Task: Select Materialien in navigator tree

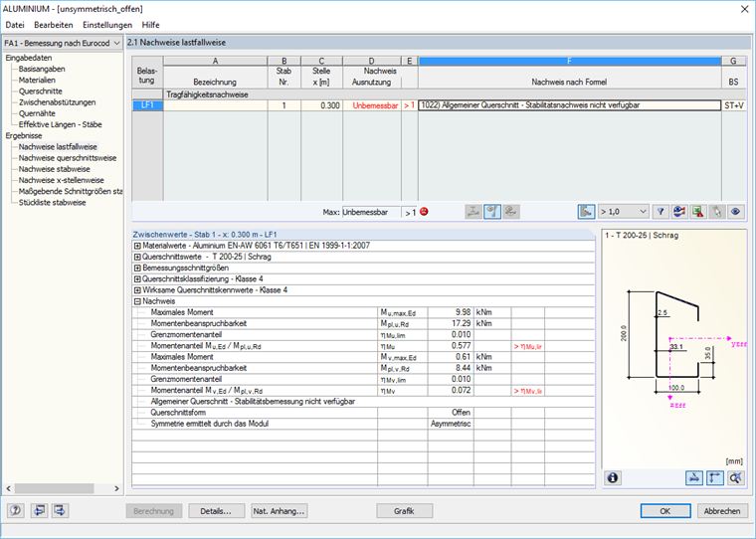Action: click(37, 80)
